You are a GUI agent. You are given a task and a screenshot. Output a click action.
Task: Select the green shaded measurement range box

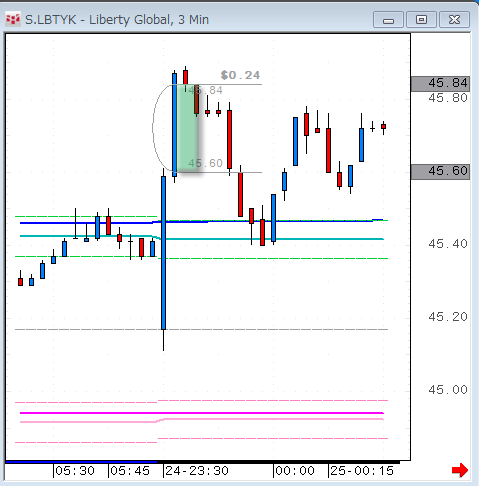(188, 128)
